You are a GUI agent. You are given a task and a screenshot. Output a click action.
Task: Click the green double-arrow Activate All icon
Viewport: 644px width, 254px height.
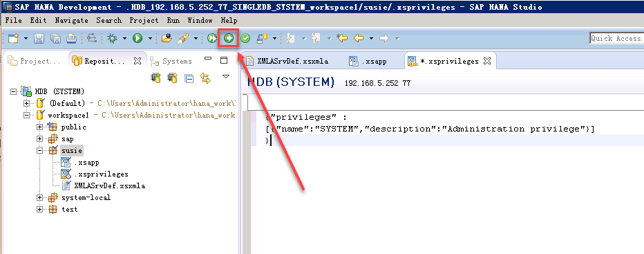coord(212,38)
